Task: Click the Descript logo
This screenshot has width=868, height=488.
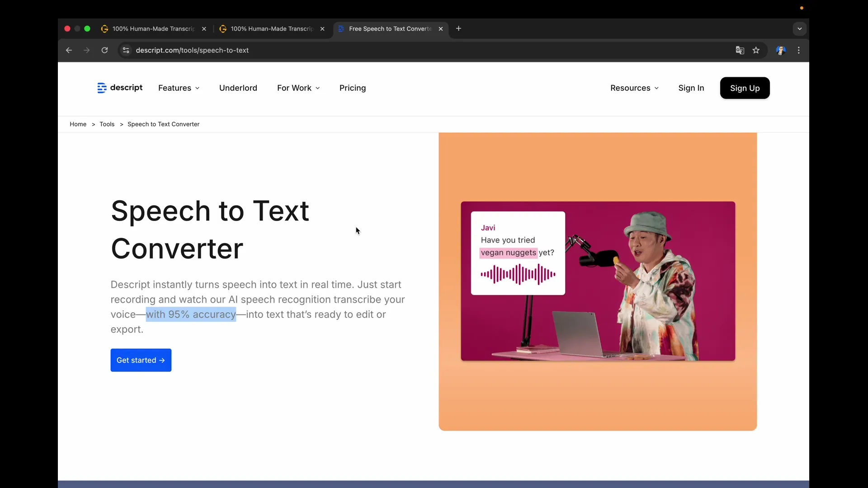Action: point(119,88)
